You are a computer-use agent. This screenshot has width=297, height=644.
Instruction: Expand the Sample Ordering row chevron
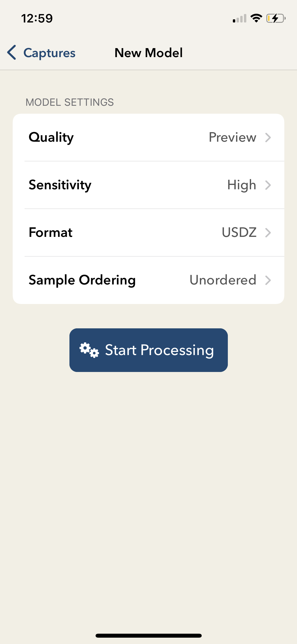268,280
